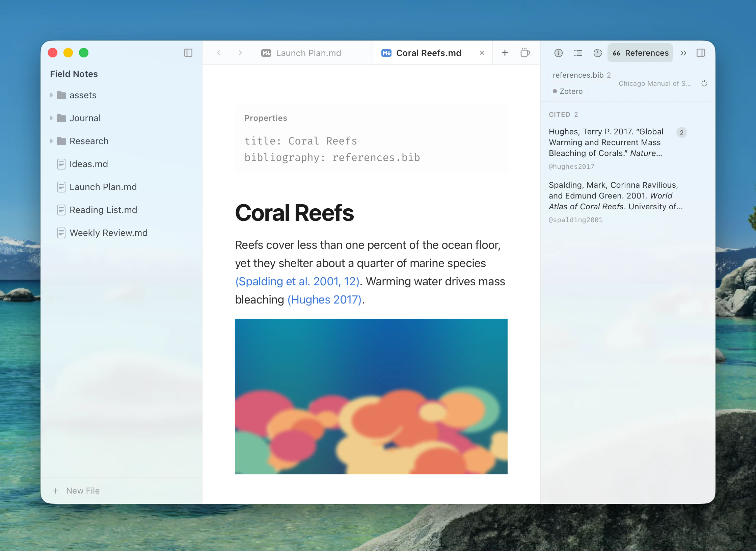The image size is (756, 551).
Task: Refresh the citation style
Action: click(x=704, y=83)
